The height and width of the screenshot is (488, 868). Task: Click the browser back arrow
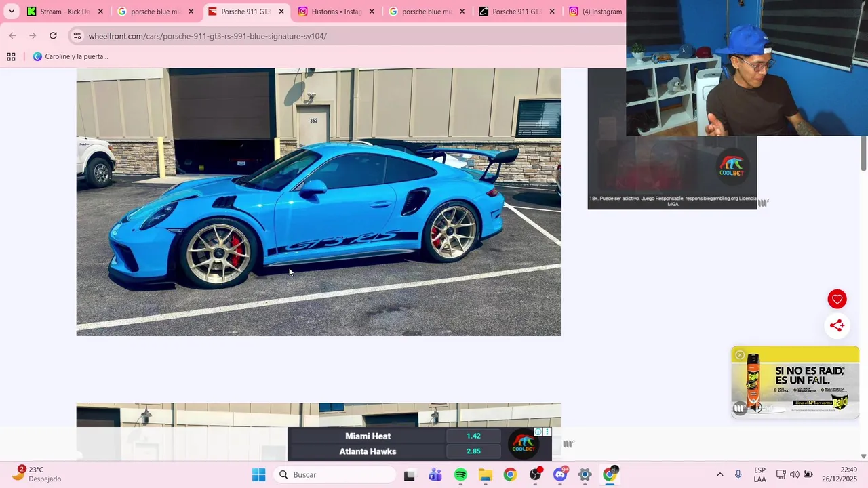pyautogui.click(x=12, y=35)
